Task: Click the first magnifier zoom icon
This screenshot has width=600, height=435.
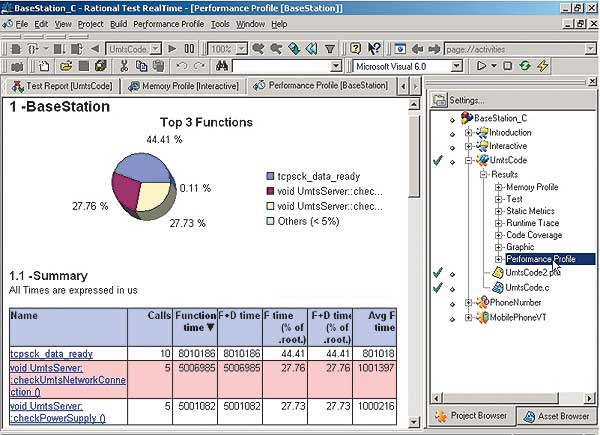Action: (258, 49)
